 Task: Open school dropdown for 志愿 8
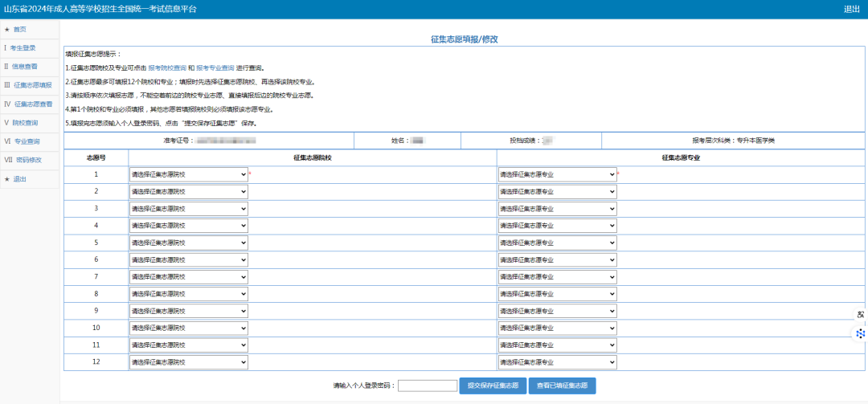pyautogui.click(x=188, y=294)
